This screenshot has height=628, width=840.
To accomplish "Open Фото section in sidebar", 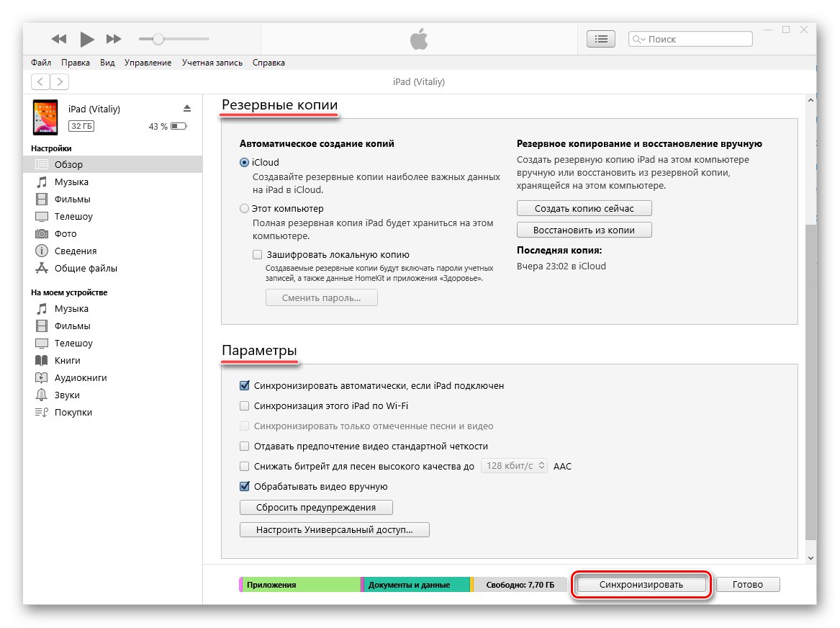I will [65, 233].
